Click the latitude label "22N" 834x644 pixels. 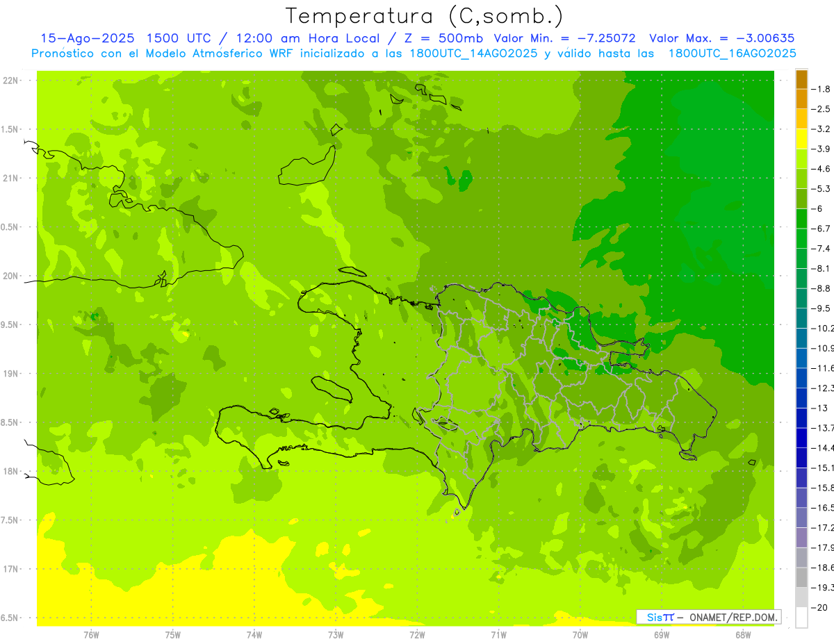(x=10, y=80)
